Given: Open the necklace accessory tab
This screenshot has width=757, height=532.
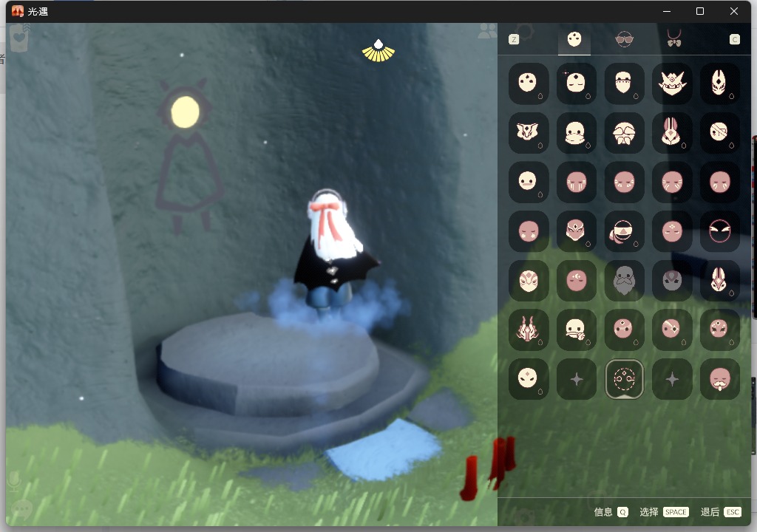Looking at the screenshot, I should click(674, 38).
